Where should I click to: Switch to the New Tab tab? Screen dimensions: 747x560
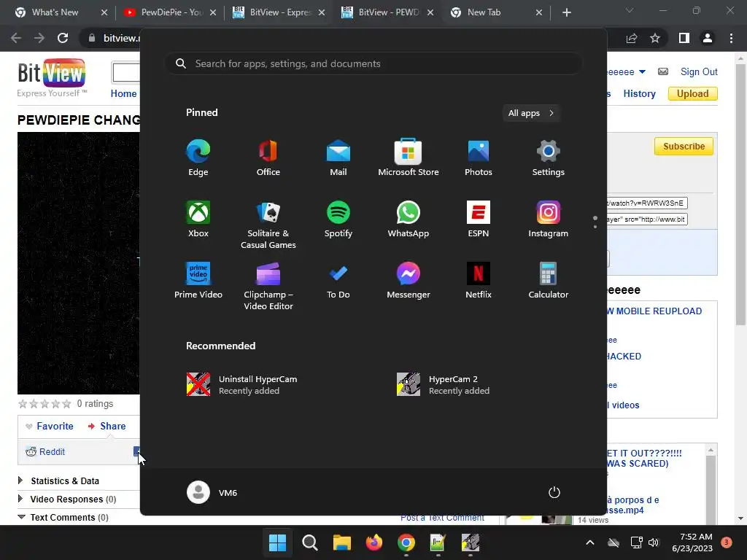(495, 12)
